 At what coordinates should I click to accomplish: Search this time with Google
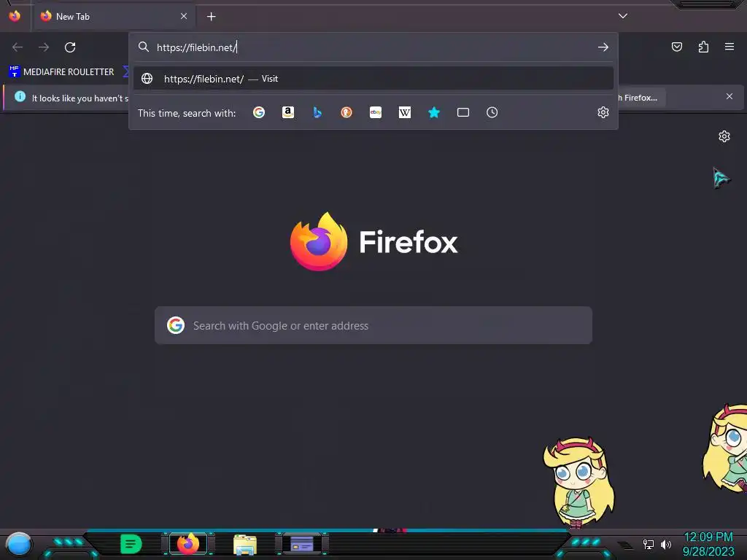click(x=259, y=112)
